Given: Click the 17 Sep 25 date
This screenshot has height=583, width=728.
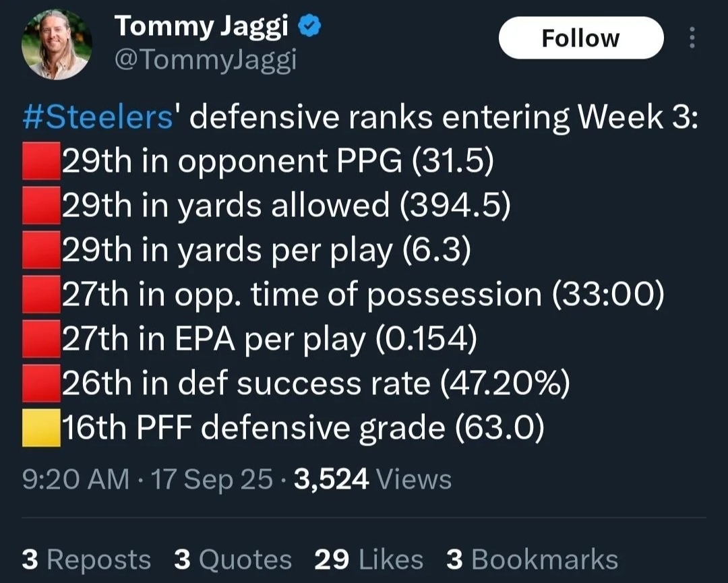Looking at the screenshot, I should tap(212, 479).
